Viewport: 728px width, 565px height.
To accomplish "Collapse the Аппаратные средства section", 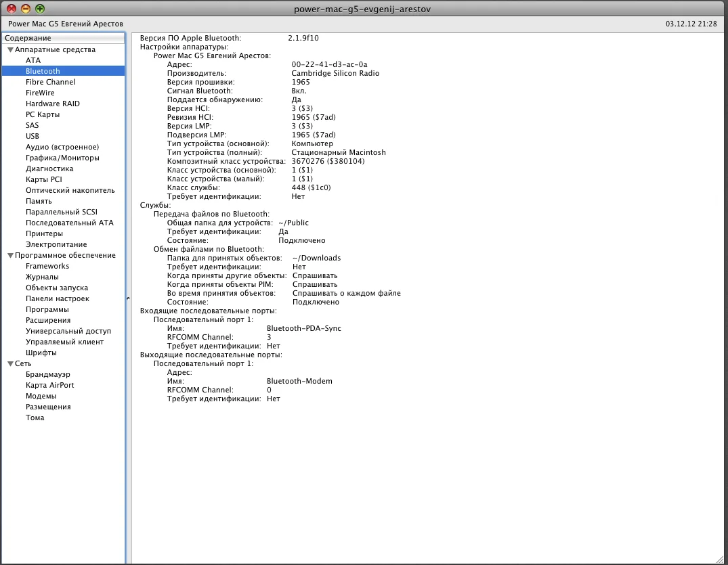I will point(10,49).
